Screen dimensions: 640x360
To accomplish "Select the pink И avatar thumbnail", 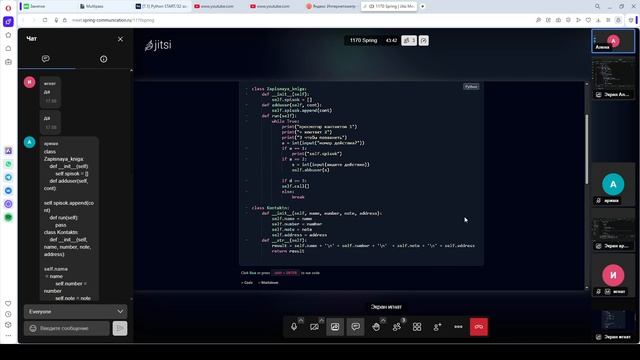I will (613, 276).
